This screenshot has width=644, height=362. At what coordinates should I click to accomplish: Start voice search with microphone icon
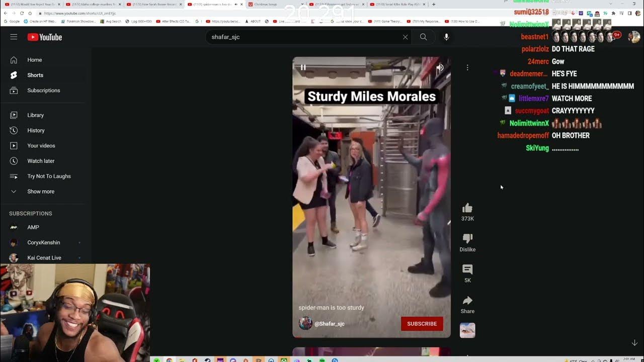446,37
